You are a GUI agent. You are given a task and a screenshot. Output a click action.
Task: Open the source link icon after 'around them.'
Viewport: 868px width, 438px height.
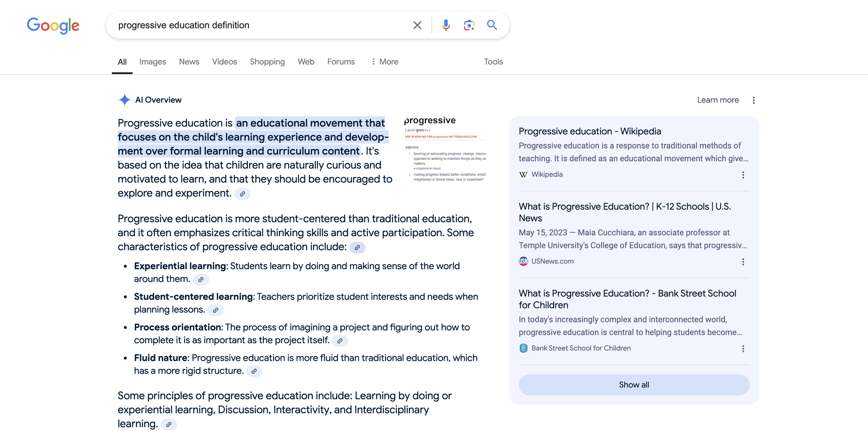201,279
